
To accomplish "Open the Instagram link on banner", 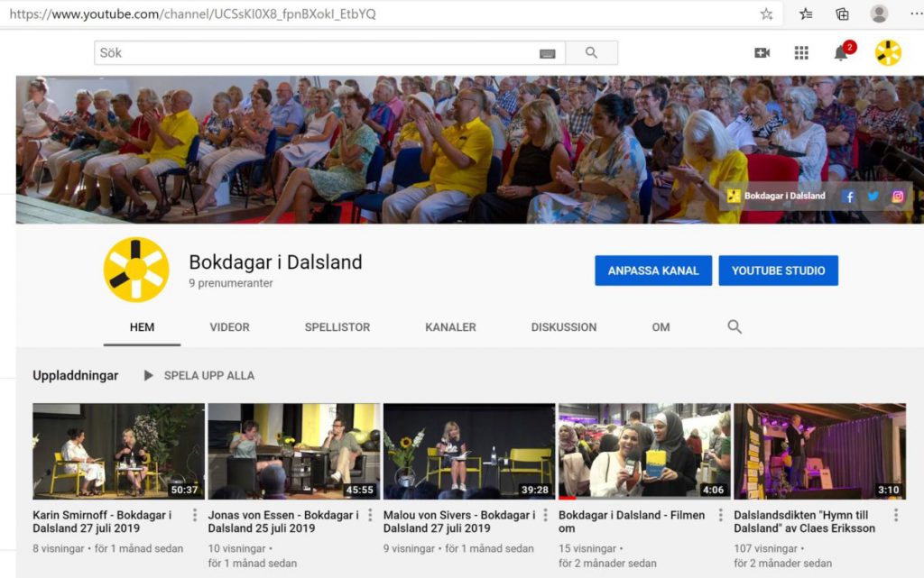I will point(898,196).
